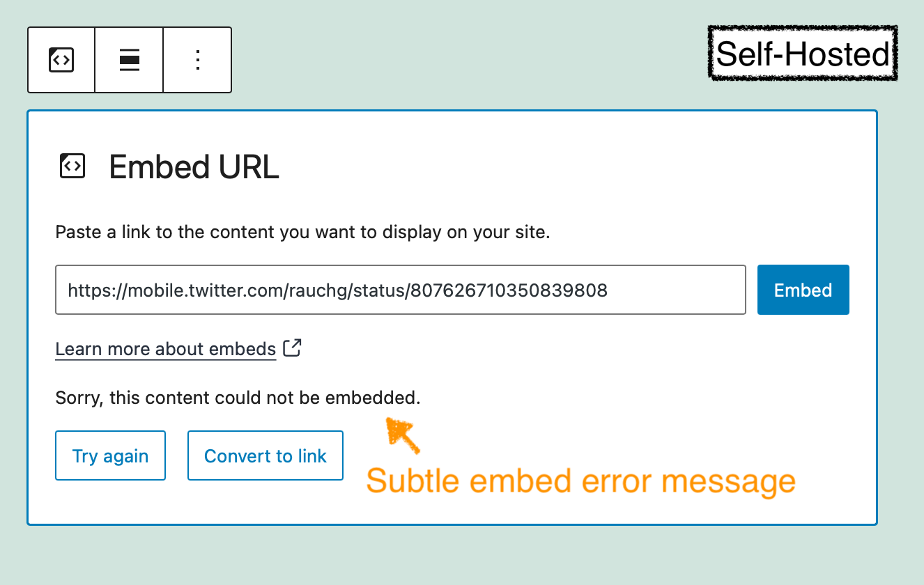Click the blue Embed button
The height and width of the screenshot is (585, 924).
(803, 290)
